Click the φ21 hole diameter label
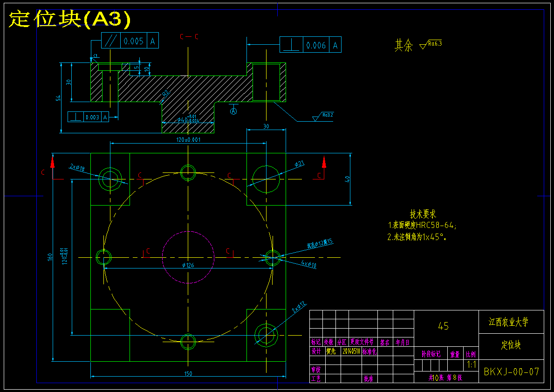The height and width of the screenshot is (392, 554). 299,163
